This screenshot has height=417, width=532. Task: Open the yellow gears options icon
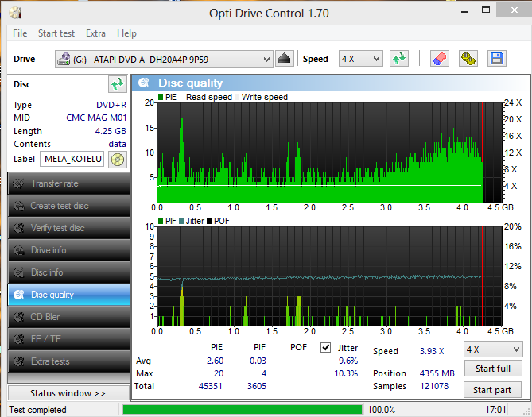(468, 59)
